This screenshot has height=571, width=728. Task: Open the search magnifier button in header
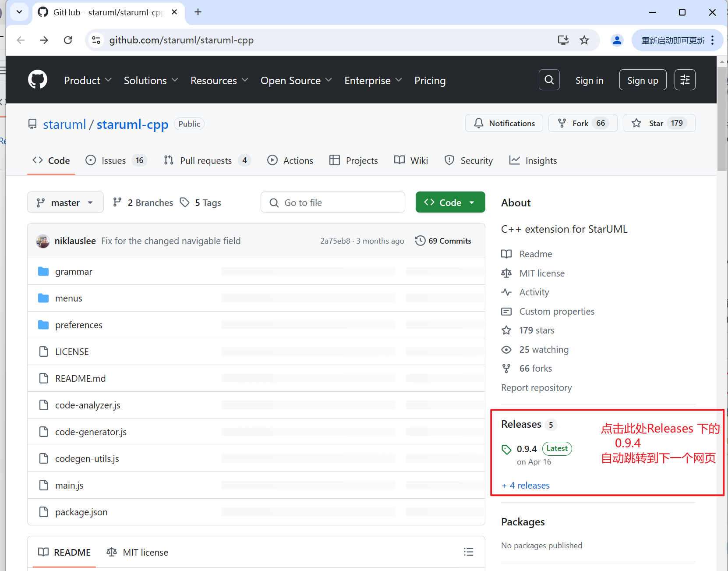pos(549,80)
